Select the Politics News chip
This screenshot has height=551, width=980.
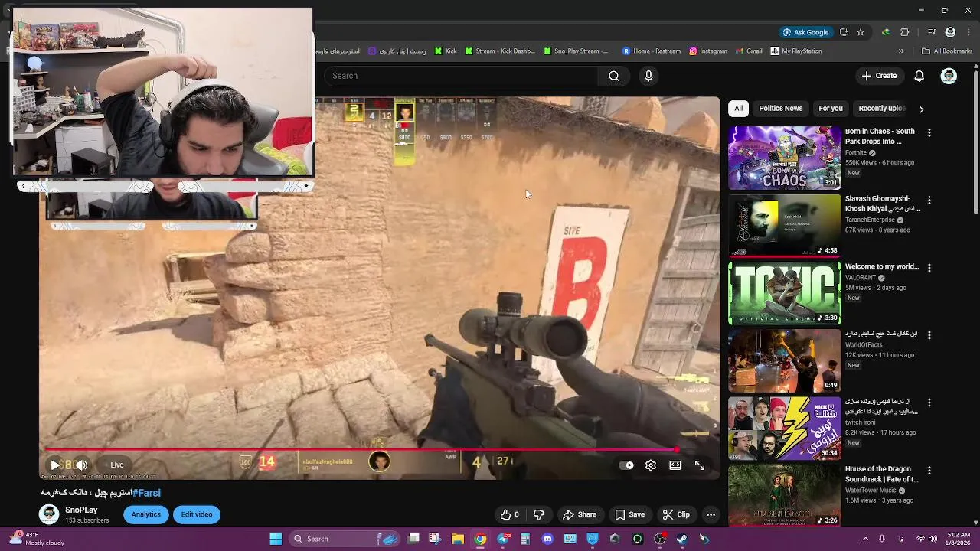pyautogui.click(x=781, y=109)
